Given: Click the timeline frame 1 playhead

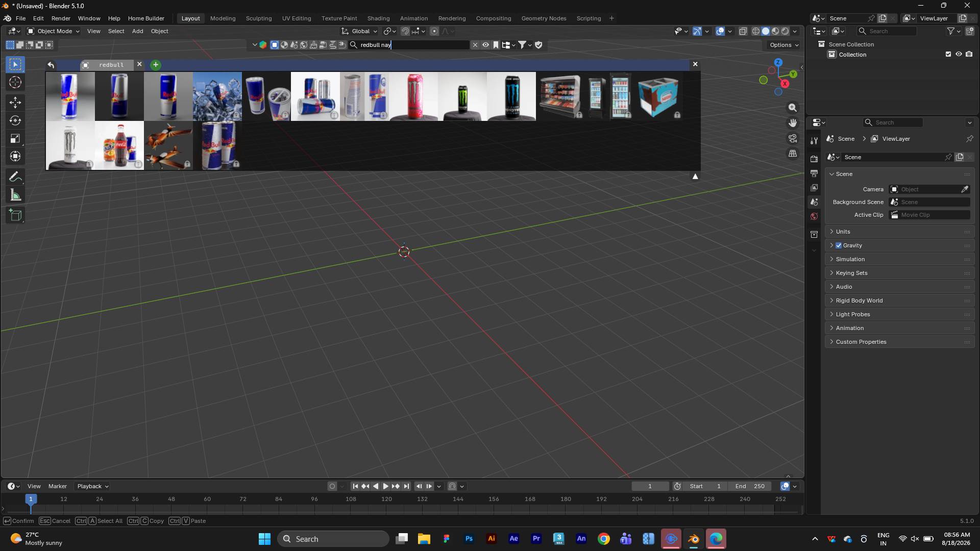Looking at the screenshot, I should click(31, 499).
